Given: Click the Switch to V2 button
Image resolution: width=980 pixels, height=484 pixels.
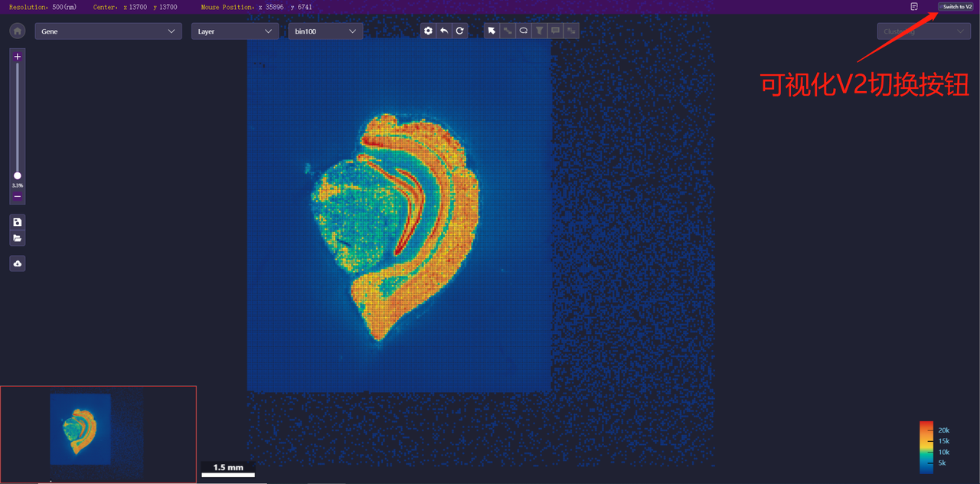Looking at the screenshot, I should (957, 7).
